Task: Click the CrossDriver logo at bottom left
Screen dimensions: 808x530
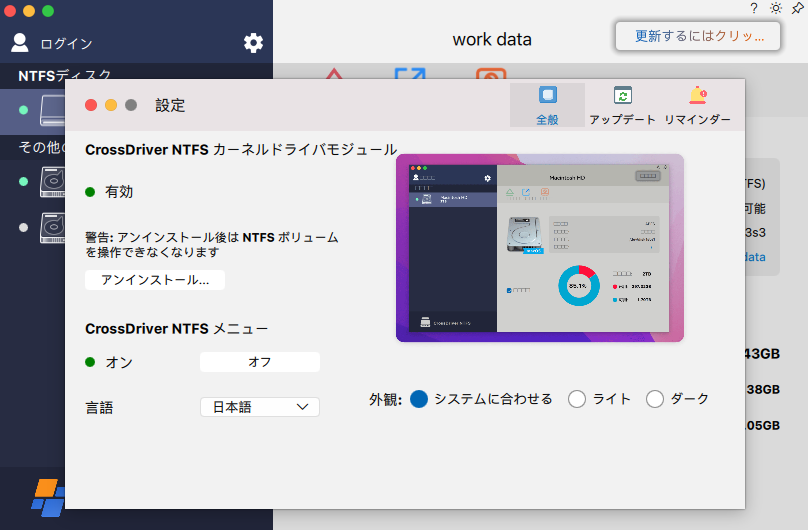Action: 48,498
